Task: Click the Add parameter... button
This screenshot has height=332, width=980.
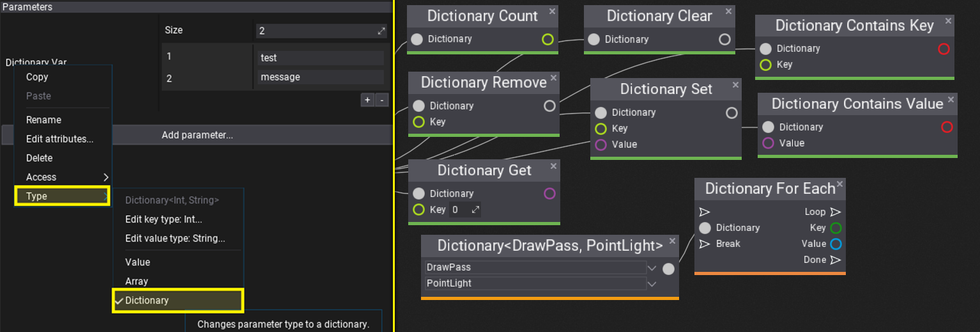Action: point(197,135)
